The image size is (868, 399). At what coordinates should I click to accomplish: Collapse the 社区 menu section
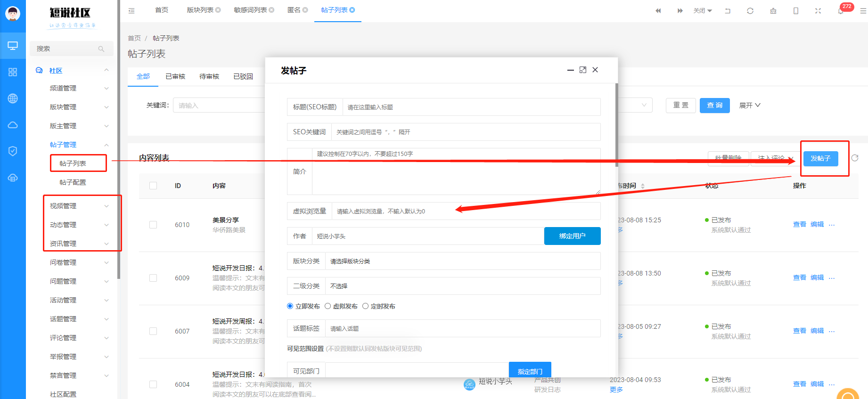106,70
